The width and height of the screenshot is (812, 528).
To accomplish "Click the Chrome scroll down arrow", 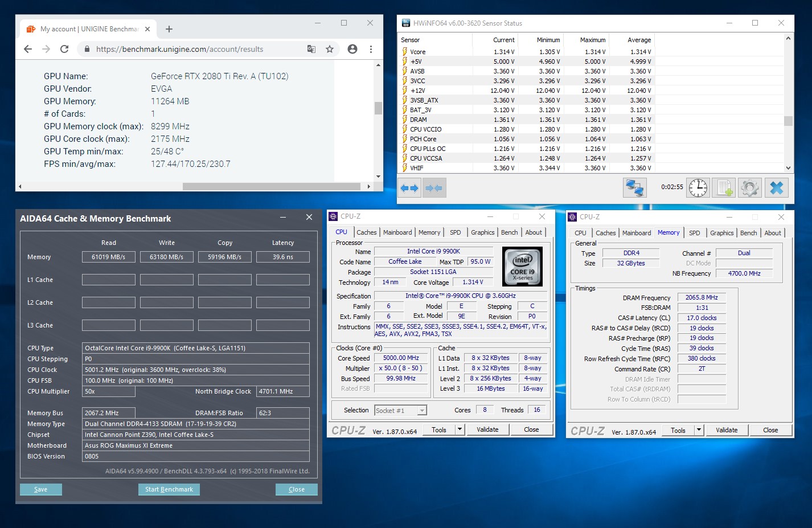I will tap(378, 177).
